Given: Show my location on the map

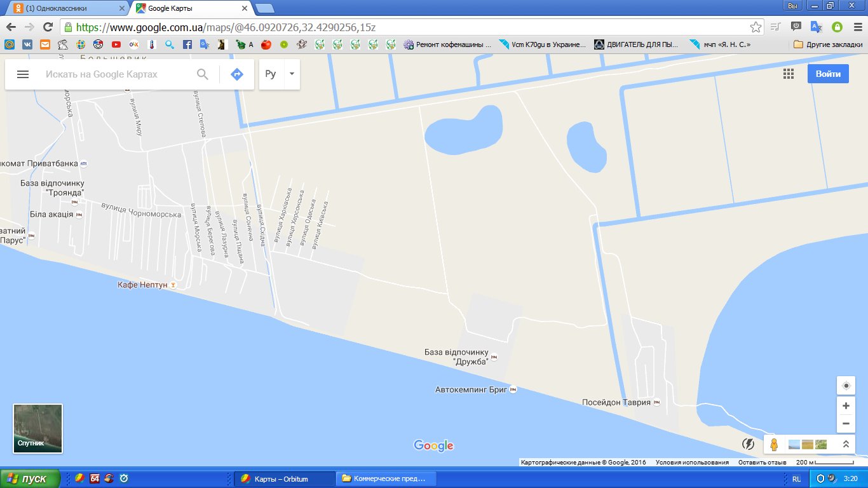Looking at the screenshot, I should pyautogui.click(x=846, y=386).
